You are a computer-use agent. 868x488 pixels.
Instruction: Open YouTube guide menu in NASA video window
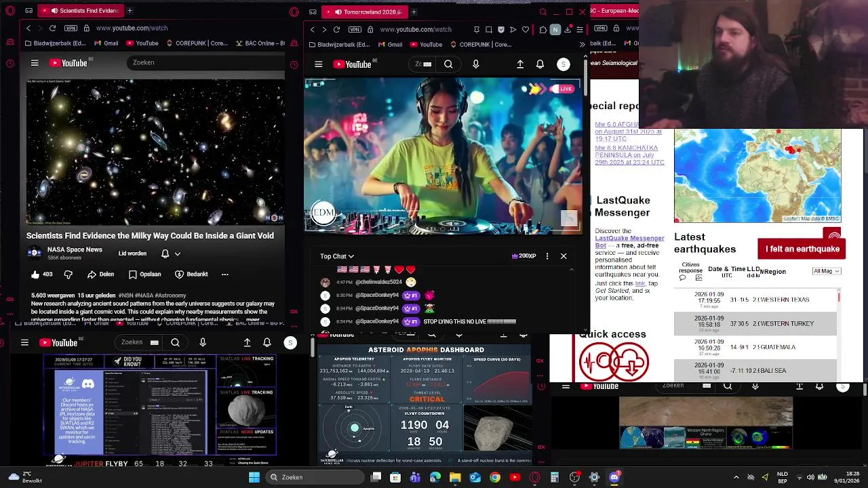[35, 63]
